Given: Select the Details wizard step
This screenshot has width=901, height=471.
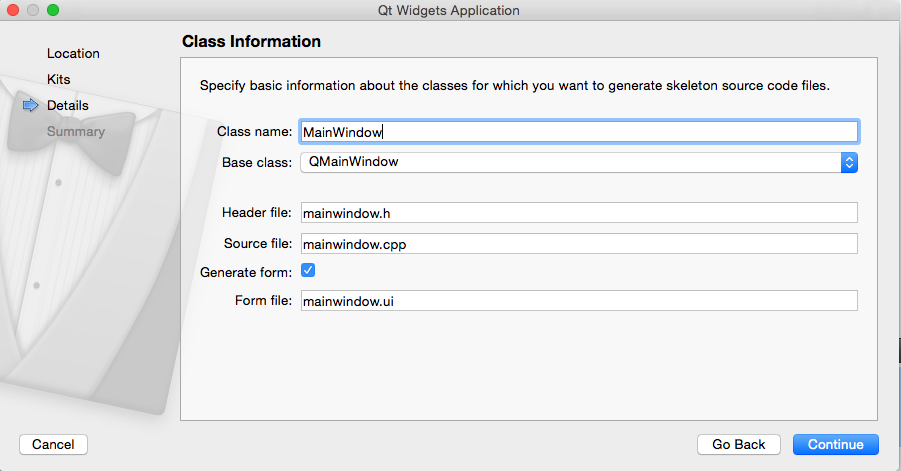Looking at the screenshot, I should (x=68, y=105).
